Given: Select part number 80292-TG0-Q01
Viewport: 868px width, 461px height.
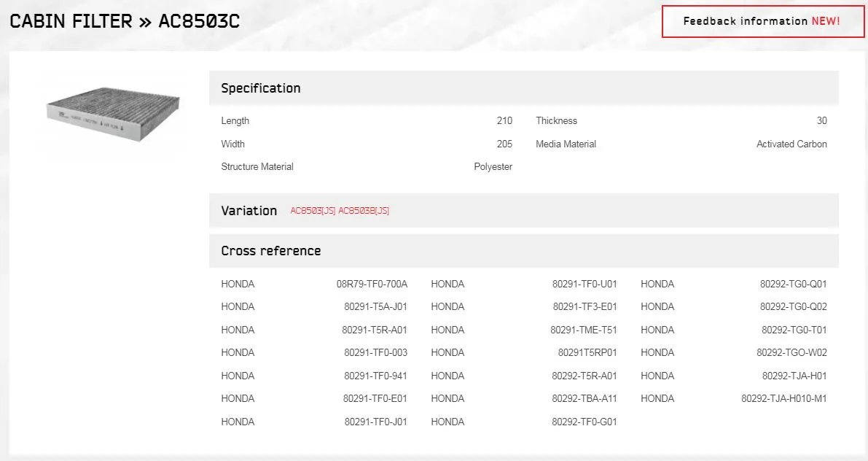Looking at the screenshot, I should pos(793,284).
